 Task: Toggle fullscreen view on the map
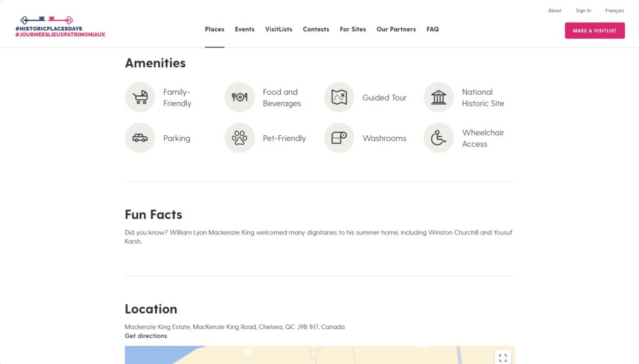[502, 357]
